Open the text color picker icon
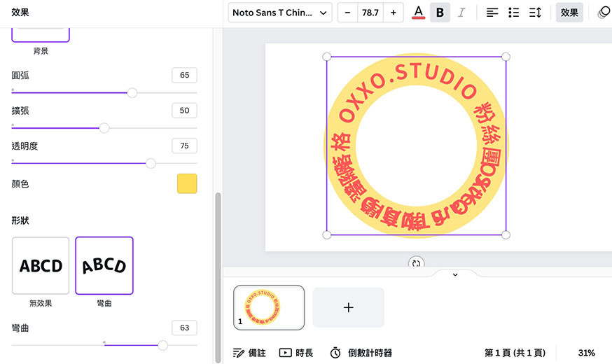Screen dimensions: 612x364 (x=419, y=13)
